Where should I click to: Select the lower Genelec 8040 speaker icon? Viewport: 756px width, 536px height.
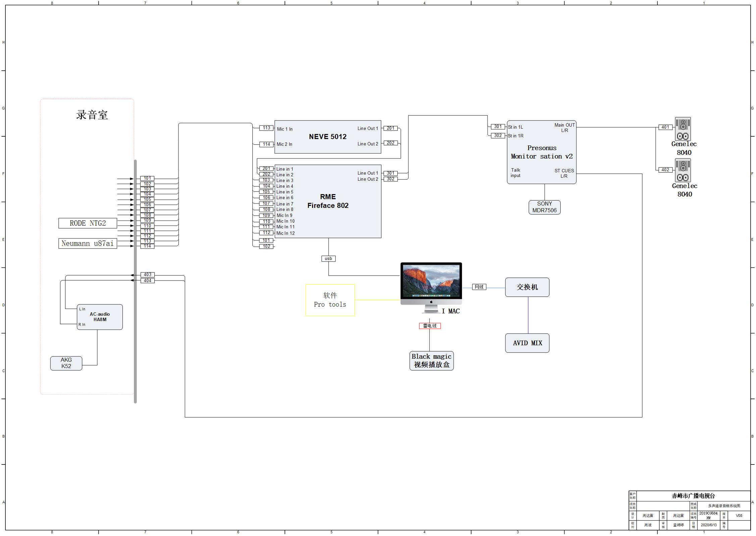coord(683,171)
